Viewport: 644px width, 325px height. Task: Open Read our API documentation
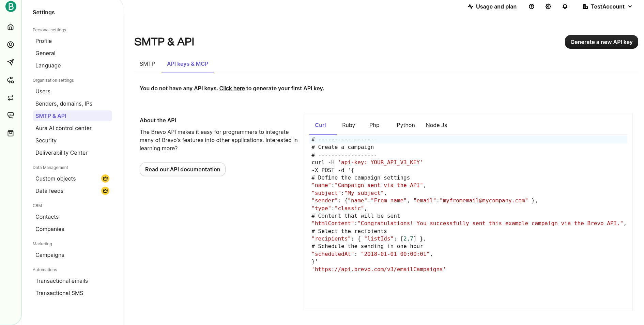point(183,169)
